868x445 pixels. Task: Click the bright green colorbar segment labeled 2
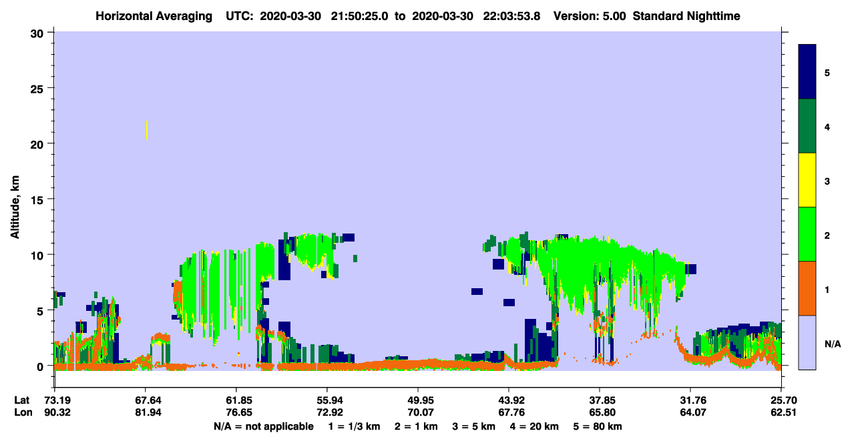click(807, 234)
